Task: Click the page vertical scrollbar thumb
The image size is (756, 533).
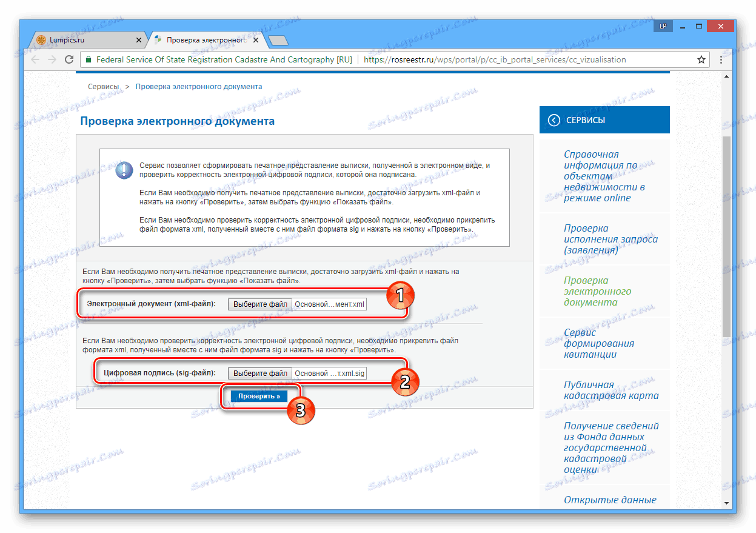Action: [726, 236]
